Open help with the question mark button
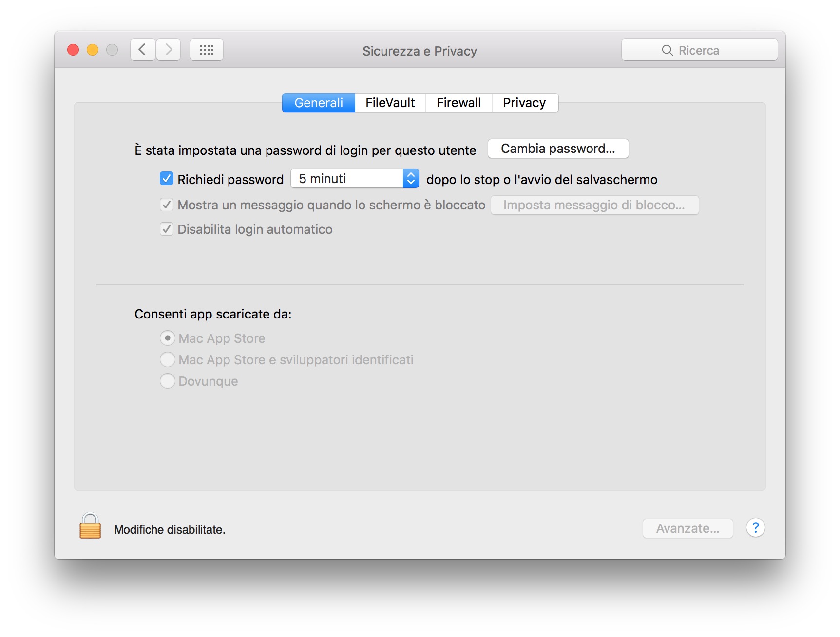 click(755, 528)
